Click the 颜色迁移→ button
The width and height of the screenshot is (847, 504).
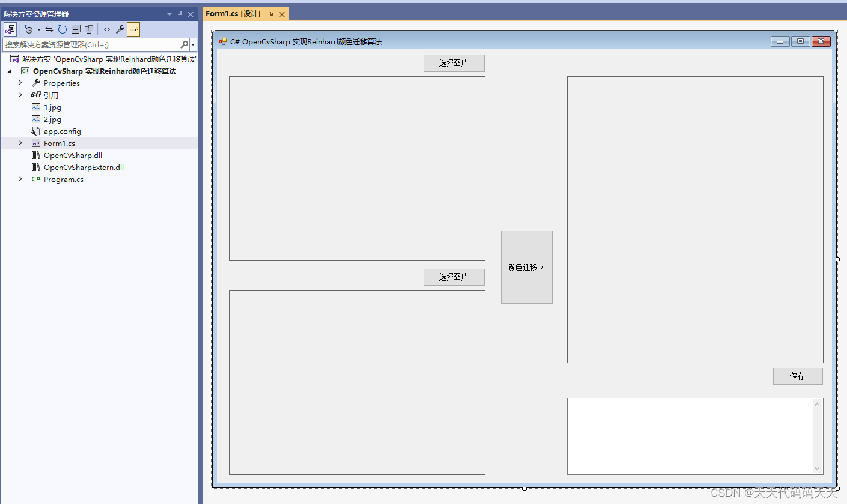527,267
